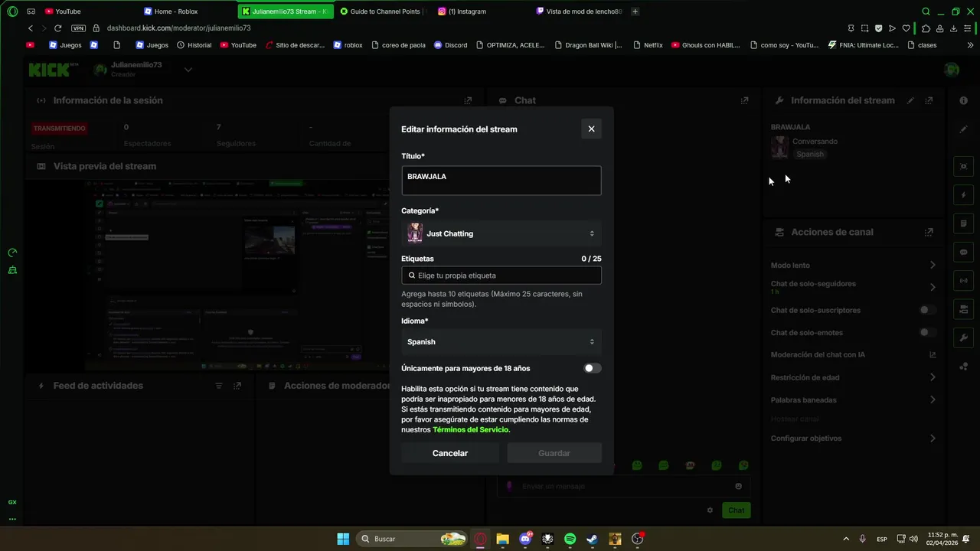This screenshot has width=980, height=551.
Task: Open the Dragon Ball Wiki bookmark
Action: [587, 45]
